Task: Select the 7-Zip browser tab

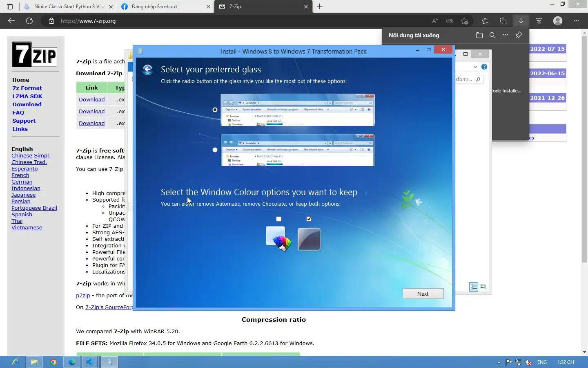Action: coord(264,7)
